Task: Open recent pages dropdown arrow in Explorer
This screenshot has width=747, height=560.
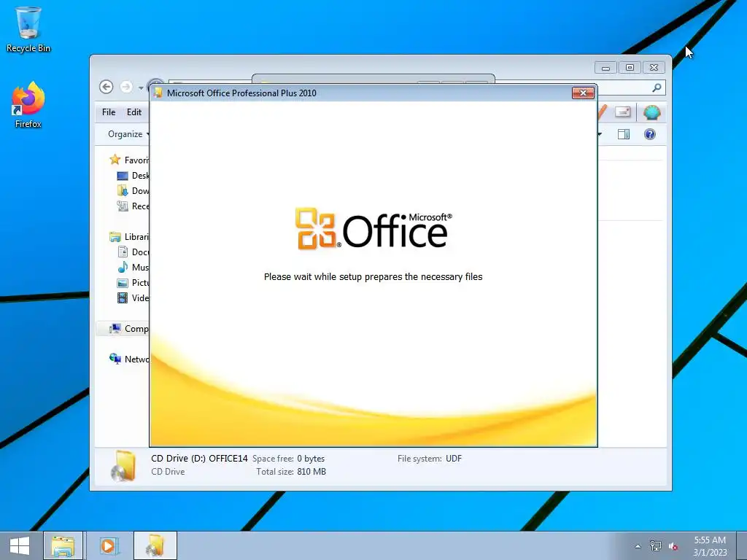Action: pyautogui.click(x=141, y=87)
